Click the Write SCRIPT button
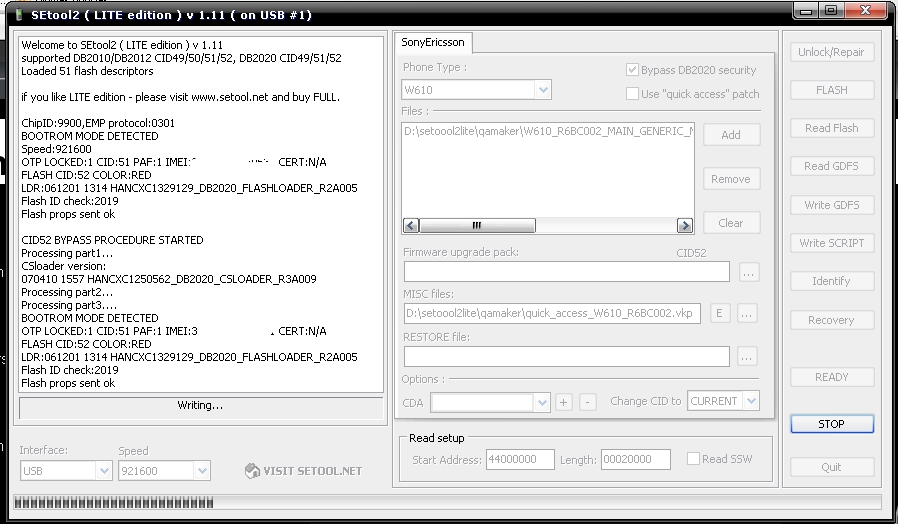 coord(832,243)
